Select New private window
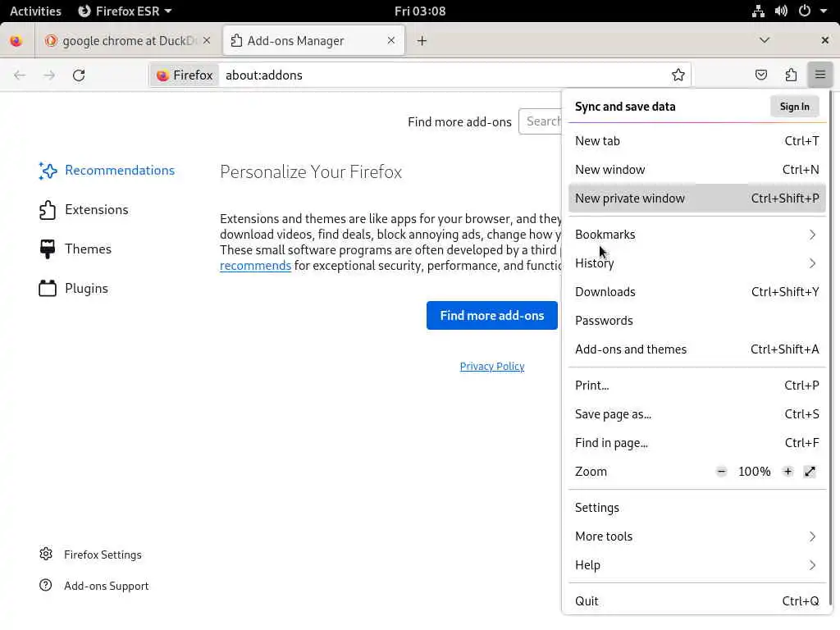Viewport: 840px width, 630px height. (x=697, y=199)
